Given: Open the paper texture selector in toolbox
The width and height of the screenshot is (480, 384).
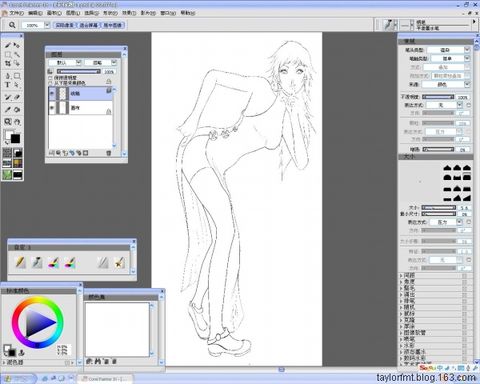Looking at the screenshot, I should [x=7, y=153].
